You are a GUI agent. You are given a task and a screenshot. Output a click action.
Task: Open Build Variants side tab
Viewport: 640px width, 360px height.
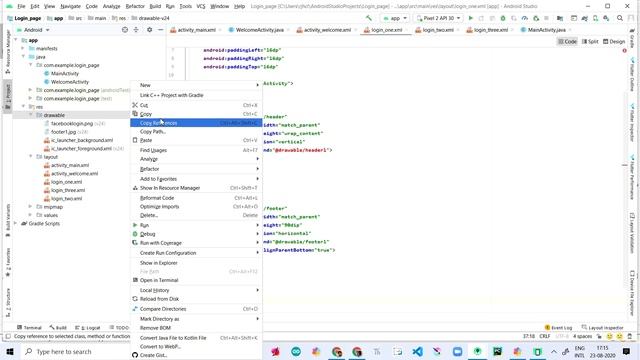[8, 220]
